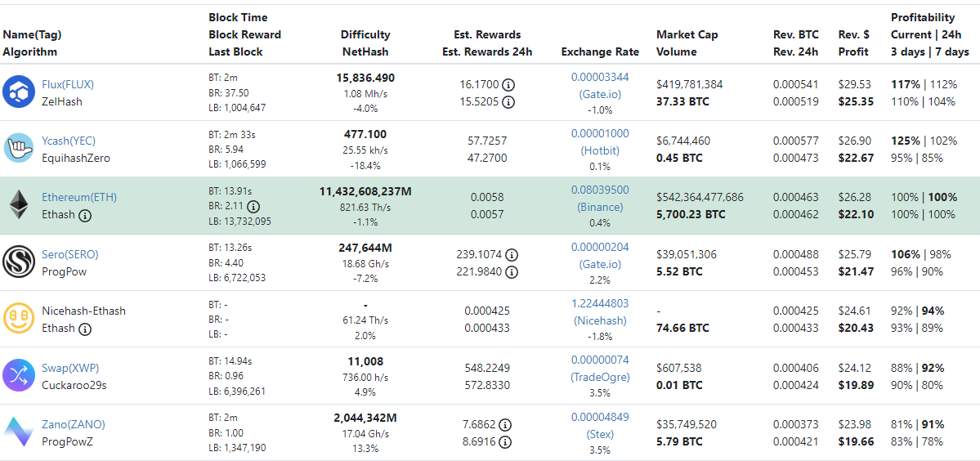The height and width of the screenshot is (461, 980).
Task: Select Zano difficulty 2,044,342M
Action: [x=365, y=418]
